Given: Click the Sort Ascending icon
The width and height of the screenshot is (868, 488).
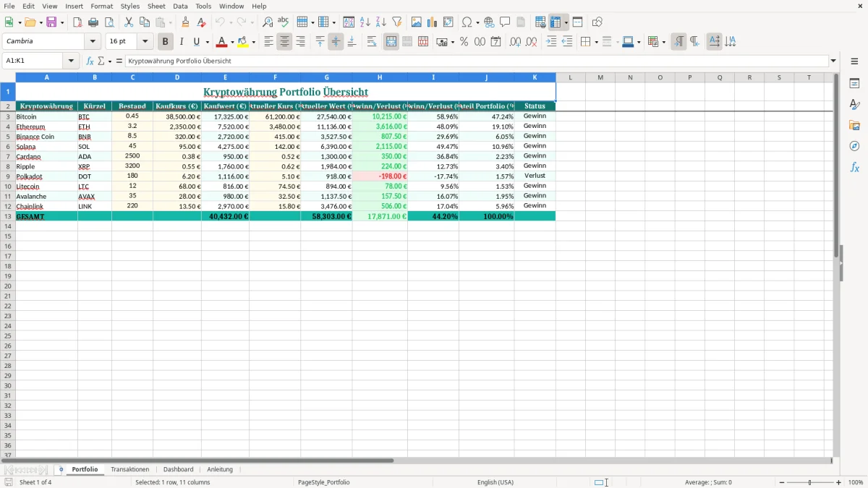Looking at the screenshot, I should [365, 22].
